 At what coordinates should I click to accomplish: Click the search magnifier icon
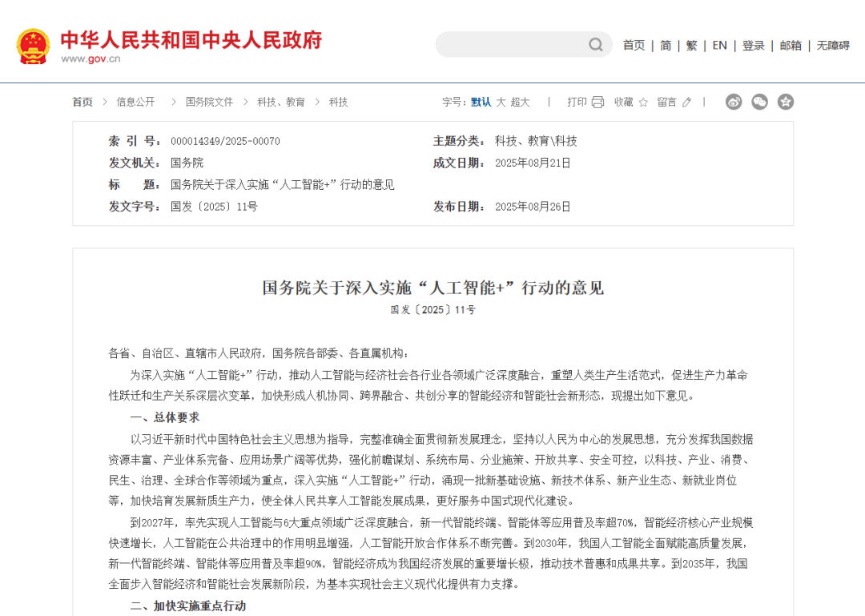595,45
